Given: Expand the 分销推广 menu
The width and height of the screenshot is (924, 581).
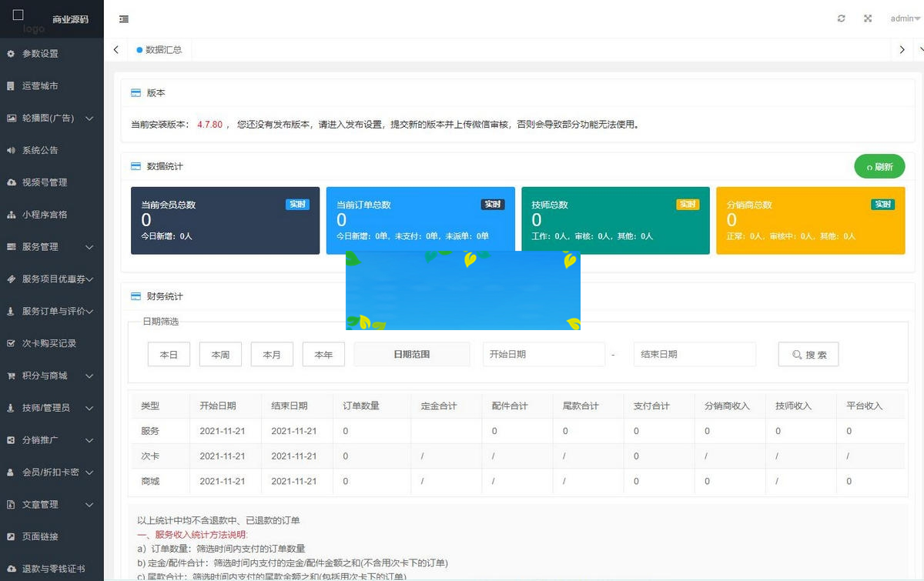Looking at the screenshot, I should coord(51,441).
